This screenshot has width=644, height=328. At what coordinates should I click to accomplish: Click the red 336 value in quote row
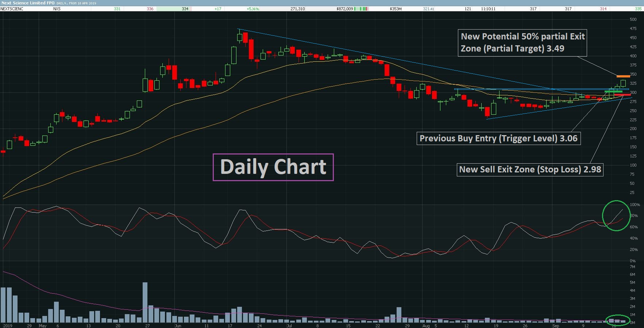click(x=150, y=9)
